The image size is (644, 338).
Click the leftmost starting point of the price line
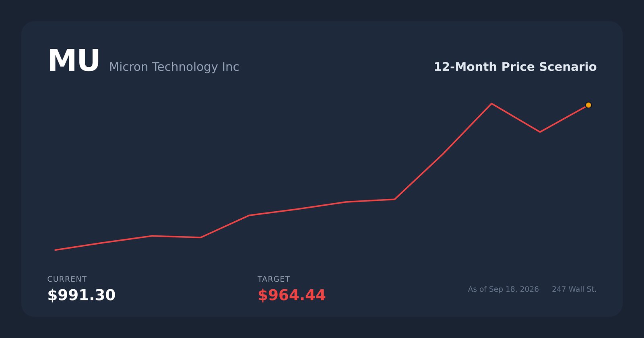coord(55,250)
